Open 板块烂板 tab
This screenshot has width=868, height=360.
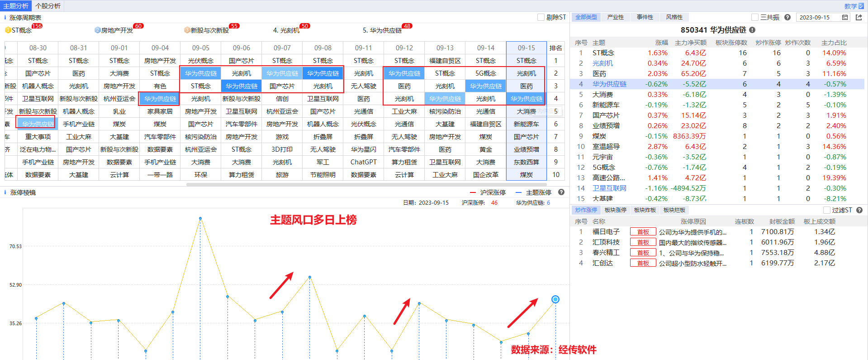pos(674,210)
